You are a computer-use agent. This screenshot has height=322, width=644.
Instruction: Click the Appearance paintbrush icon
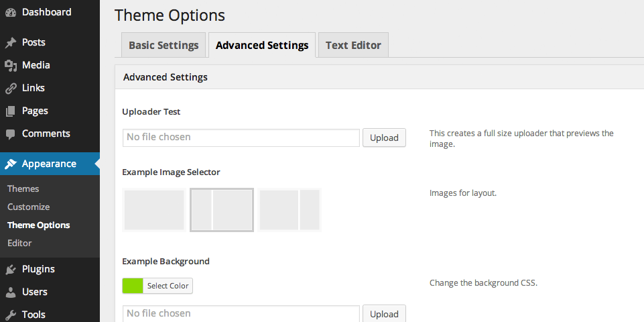(11, 164)
